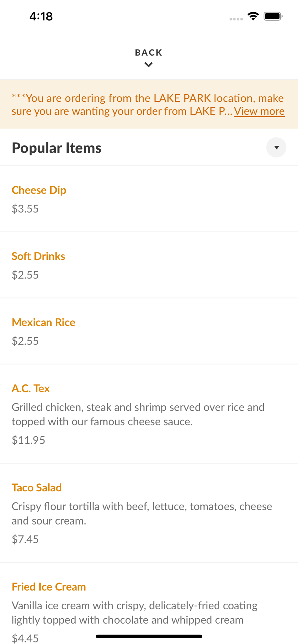Tap the $3.55 Cheese Dip price
The image size is (298, 644).
coord(25,209)
